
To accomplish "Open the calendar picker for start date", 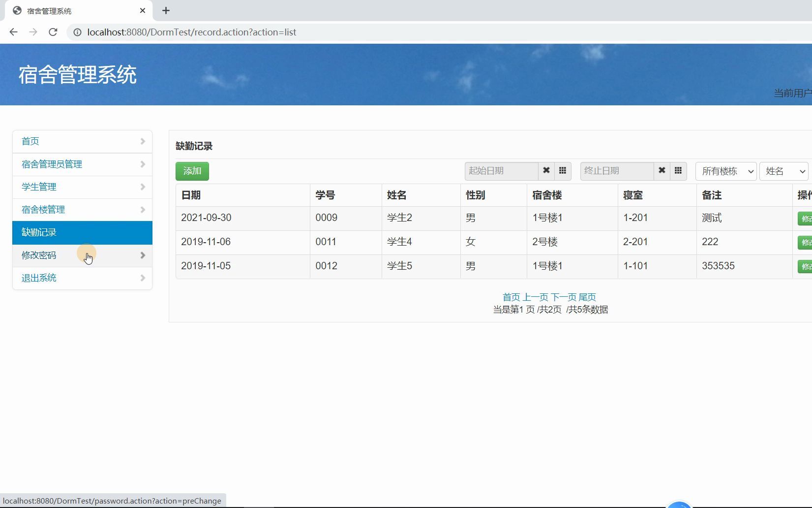I will tap(563, 171).
